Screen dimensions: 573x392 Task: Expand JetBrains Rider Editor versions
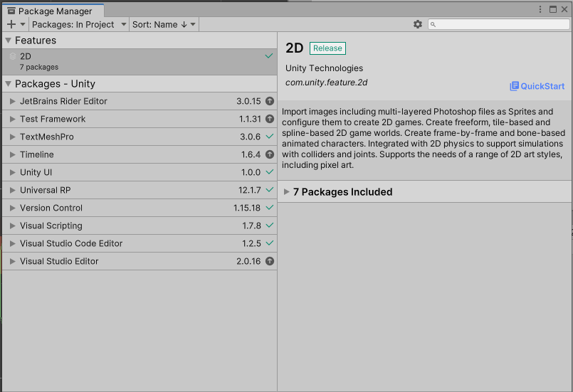12,101
